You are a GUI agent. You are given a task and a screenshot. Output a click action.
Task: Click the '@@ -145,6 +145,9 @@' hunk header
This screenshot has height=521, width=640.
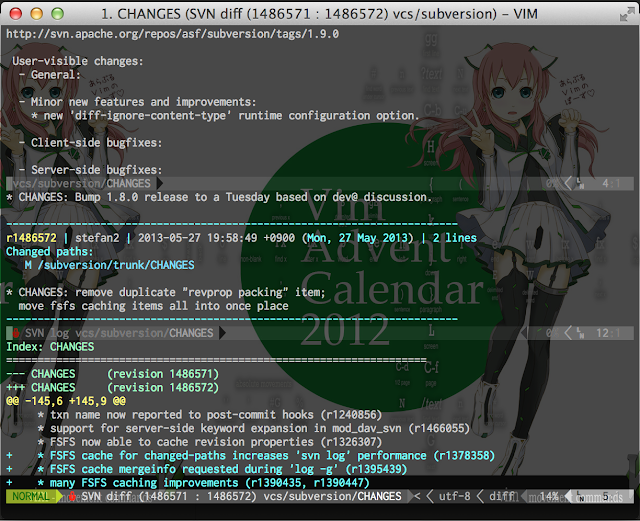[66, 401]
